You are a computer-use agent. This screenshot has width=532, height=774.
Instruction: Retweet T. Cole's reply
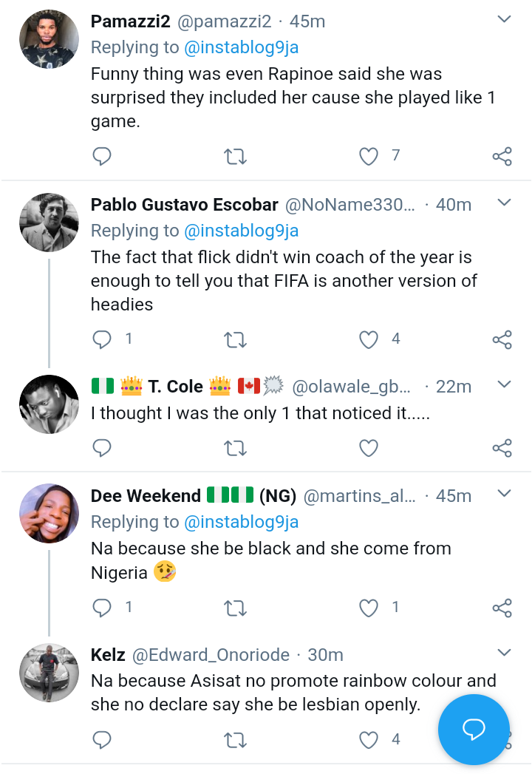pyautogui.click(x=235, y=448)
